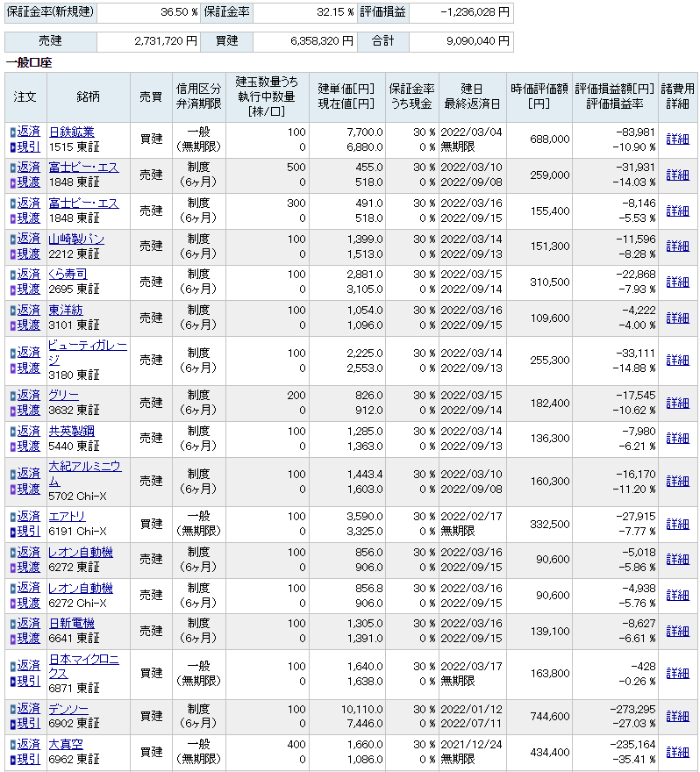Click the arrow icon beside デンソー 現引
Viewport: 700px width, 772px height.
12,724
